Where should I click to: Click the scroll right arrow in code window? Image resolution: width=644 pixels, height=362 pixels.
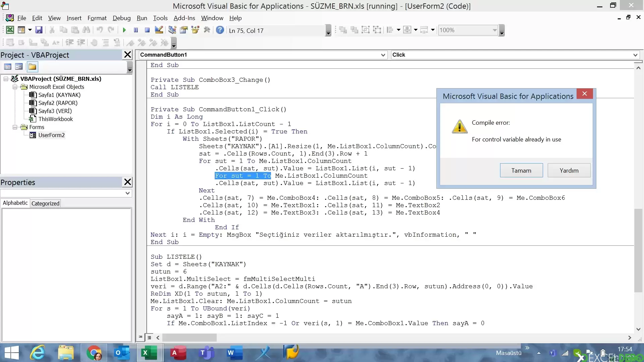tap(630, 338)
